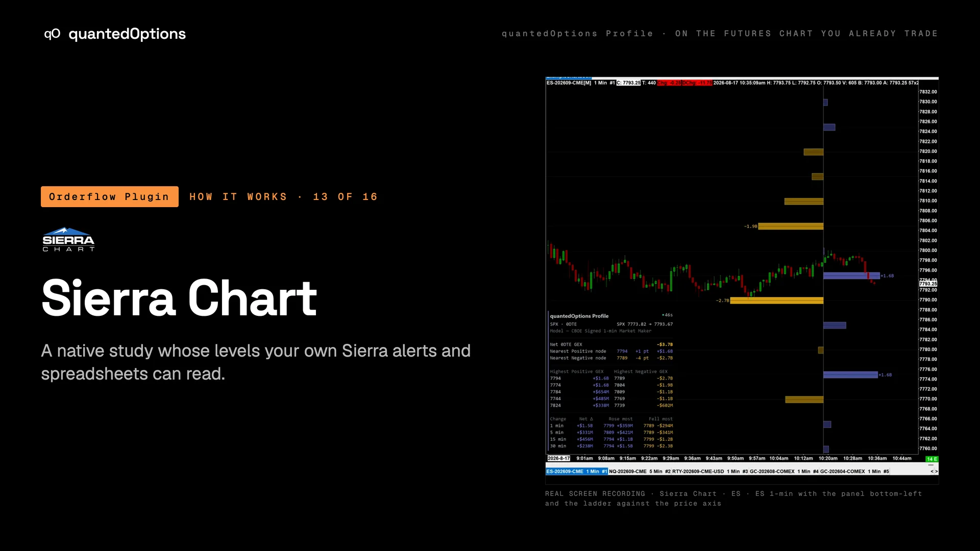Click the "SPX 7773.82 → 7793.67" readout

point(645,324)
